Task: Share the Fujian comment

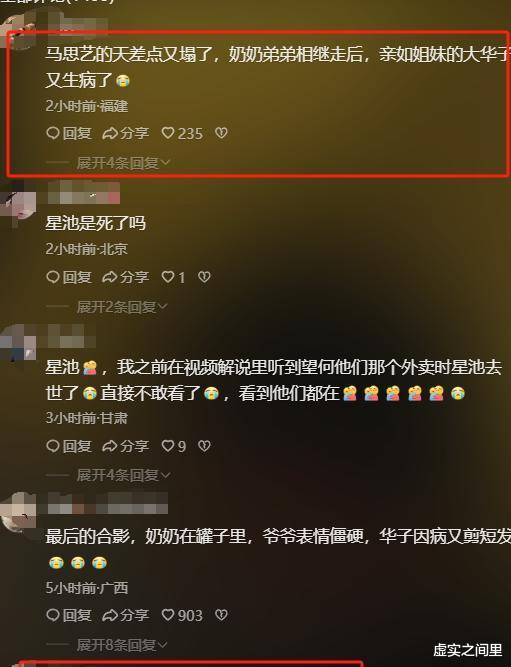Action: (126, 133)
